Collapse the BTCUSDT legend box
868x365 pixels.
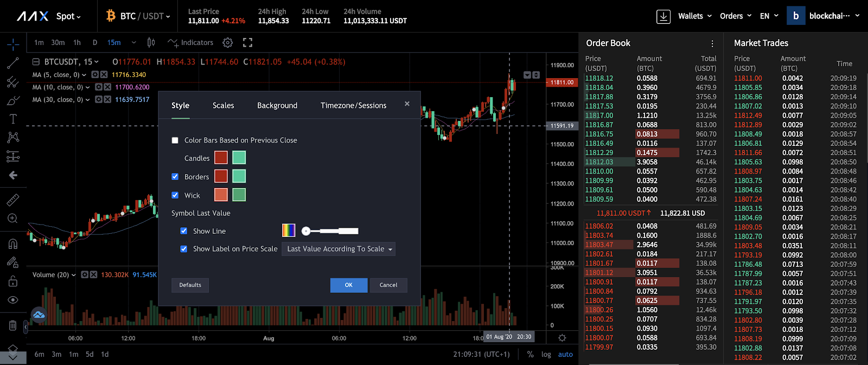tap(36, 62)
